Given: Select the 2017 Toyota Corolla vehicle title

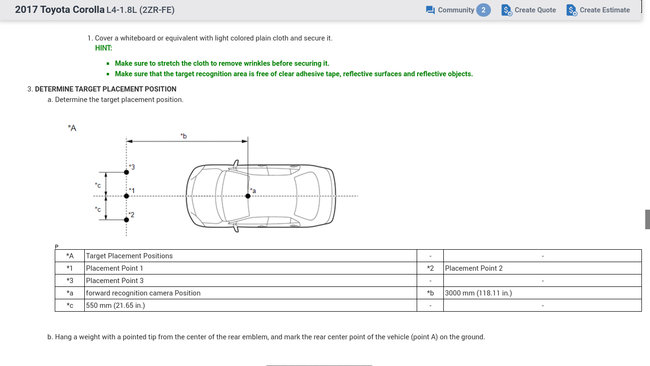Looking at the screenshot, I should pyautogui.click(x=60, y=10).
